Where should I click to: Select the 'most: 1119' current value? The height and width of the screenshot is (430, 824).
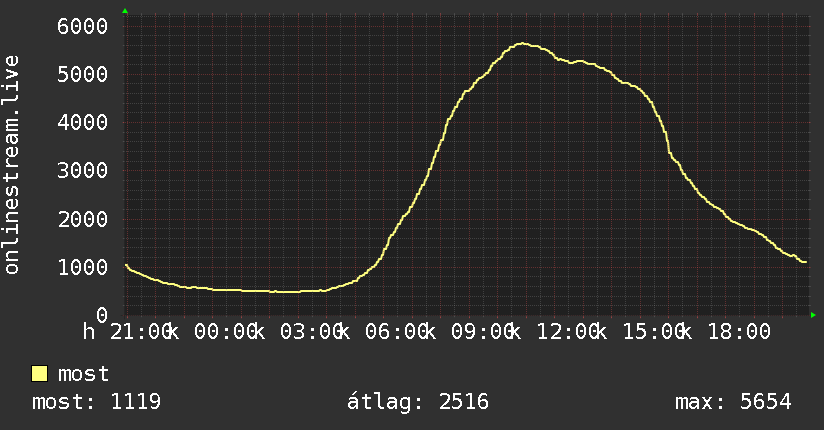click(x=96, y=402)
